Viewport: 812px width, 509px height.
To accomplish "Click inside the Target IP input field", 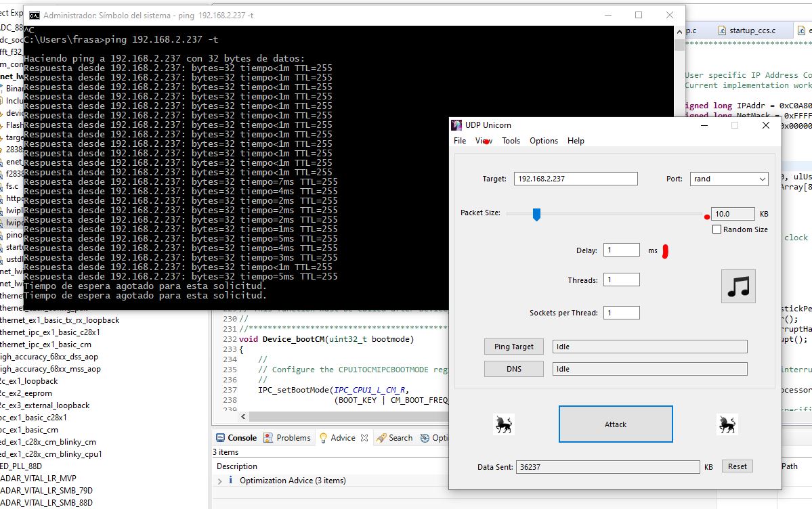I will point(575,178).
